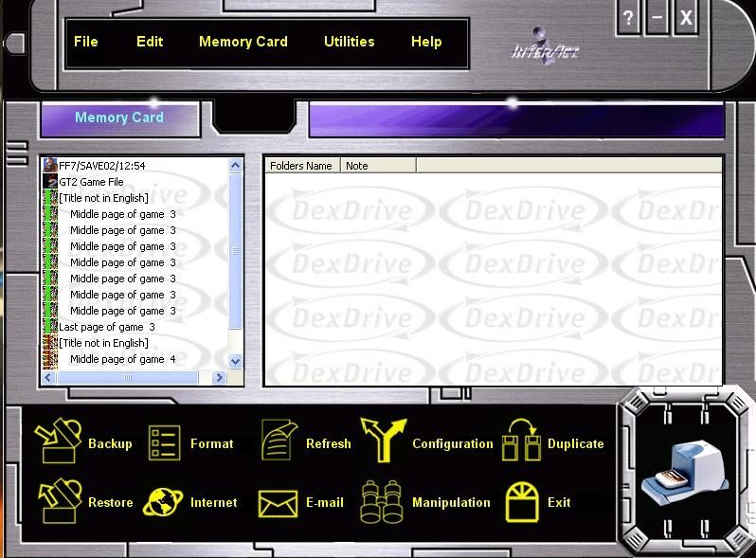The image size is (756, 558).
Task: Click the Internet label
Action: pos(213,502)
